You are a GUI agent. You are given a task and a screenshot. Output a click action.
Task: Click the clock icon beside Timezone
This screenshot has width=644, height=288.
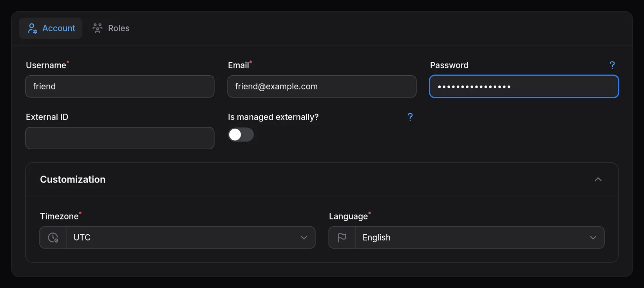(x=53, y=237)
